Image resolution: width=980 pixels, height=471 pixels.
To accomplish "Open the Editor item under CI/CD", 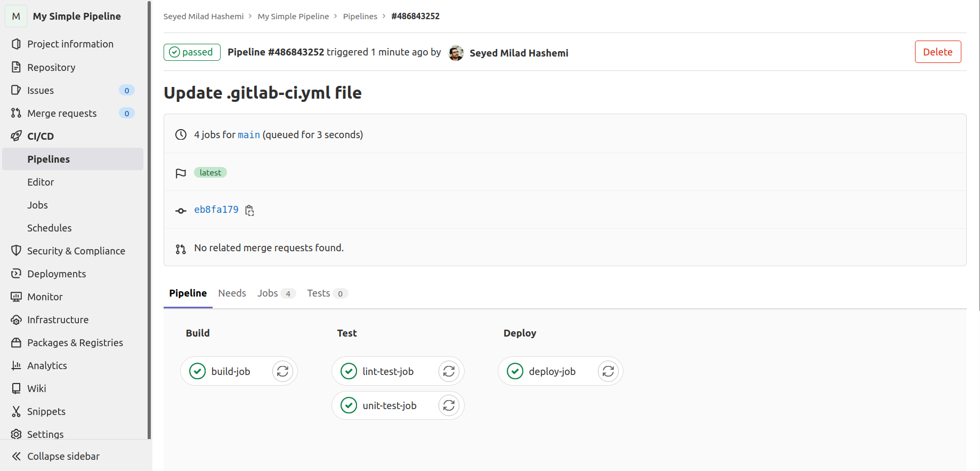I will (41, 182).
